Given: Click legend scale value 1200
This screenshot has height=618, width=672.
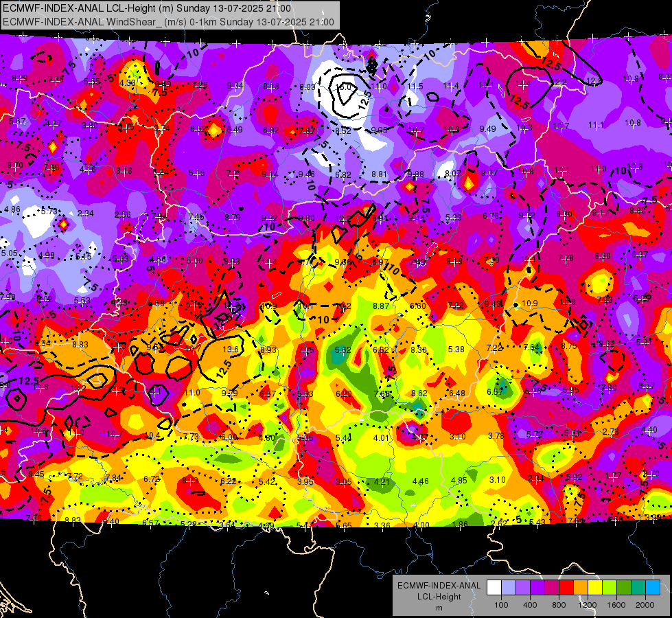Looking at the screenshot, I should [587, 605].
